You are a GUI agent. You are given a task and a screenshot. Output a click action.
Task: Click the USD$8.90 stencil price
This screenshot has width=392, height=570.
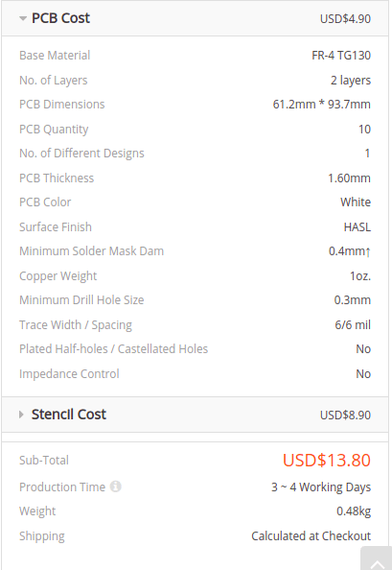click(x=345, y=416)
